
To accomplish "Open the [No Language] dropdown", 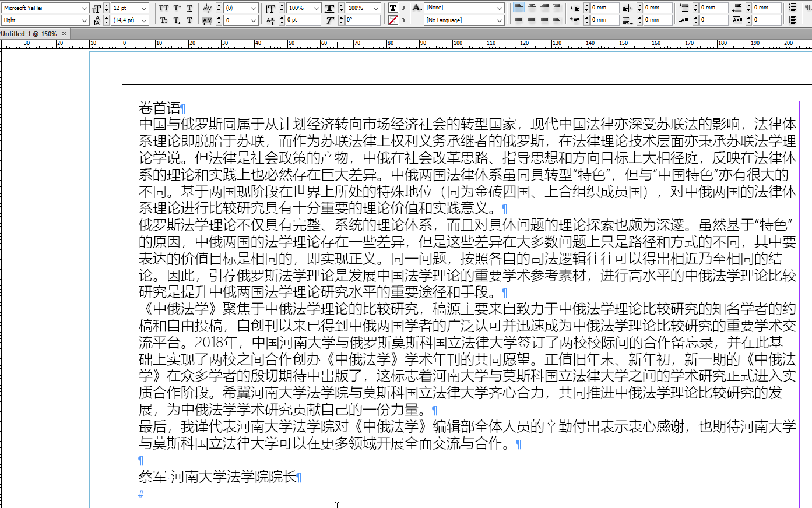I will 500,20.
